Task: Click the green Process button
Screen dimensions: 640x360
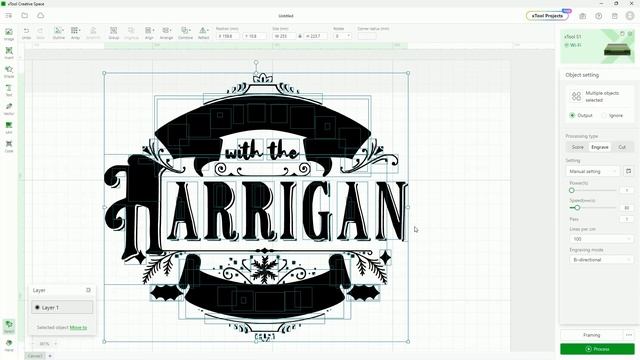Action: coord(597,349)
